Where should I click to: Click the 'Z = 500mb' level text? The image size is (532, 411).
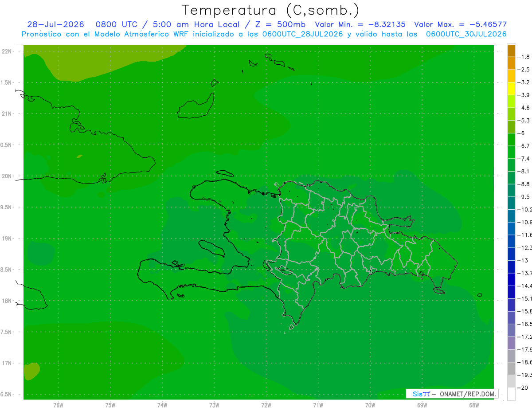tap(281, 24)
